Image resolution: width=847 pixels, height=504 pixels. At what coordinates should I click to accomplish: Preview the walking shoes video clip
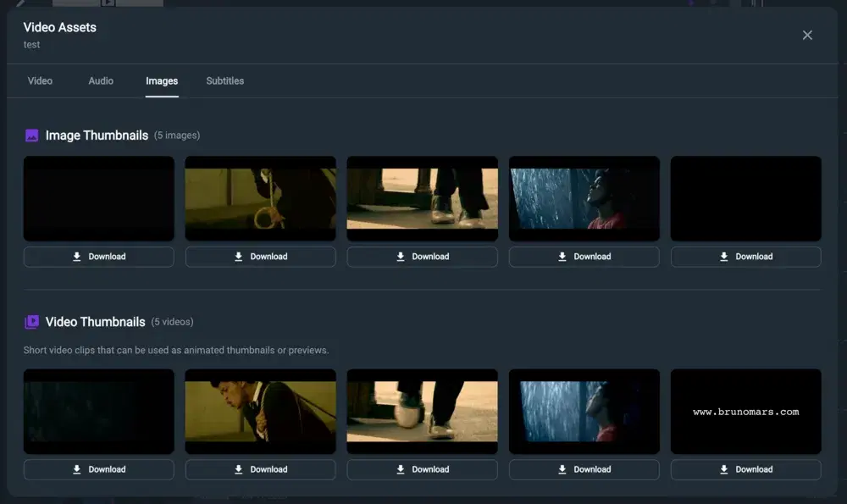click(422, 412)
